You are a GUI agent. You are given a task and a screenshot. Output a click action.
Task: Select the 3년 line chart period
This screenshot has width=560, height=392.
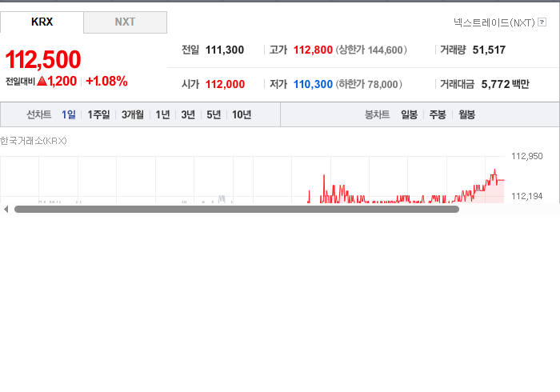(188, 114)
